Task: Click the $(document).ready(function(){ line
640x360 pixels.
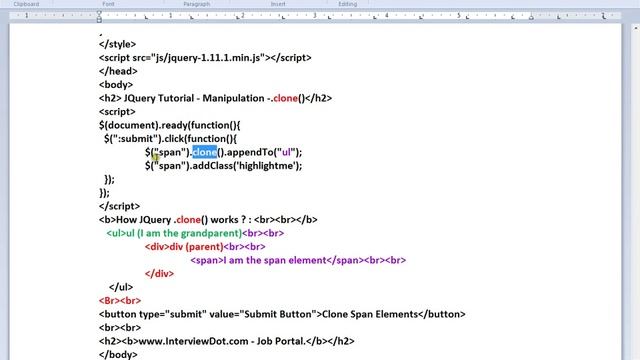Action: click(169, 125)
